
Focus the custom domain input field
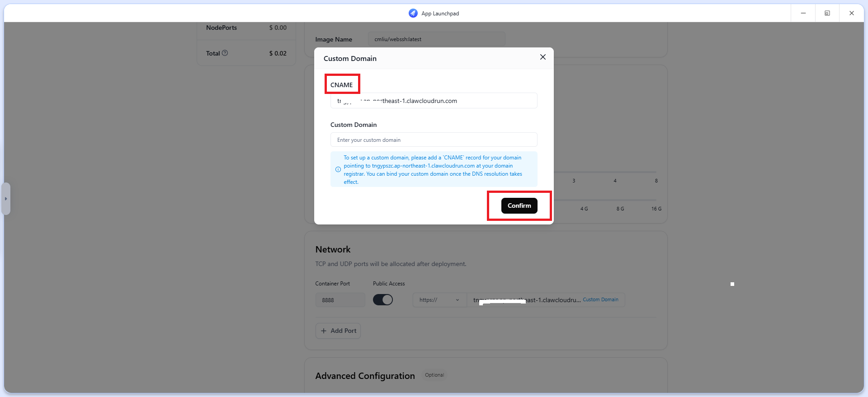click(x=434, y=140)
